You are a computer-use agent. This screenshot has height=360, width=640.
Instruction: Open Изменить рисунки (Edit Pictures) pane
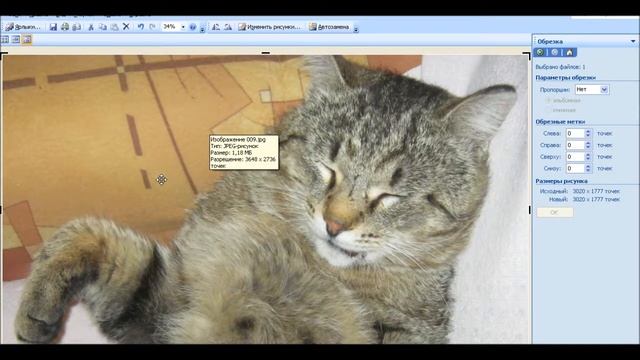(x=269, y=27)
